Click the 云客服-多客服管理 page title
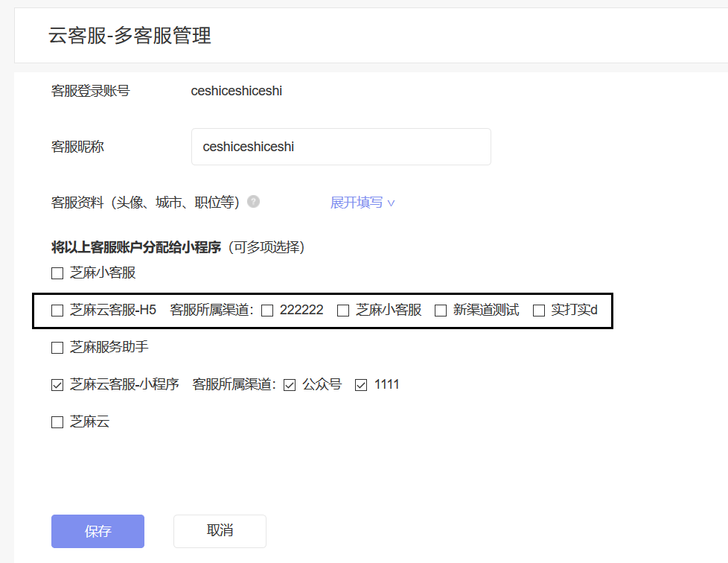This screenshot has height=563, width=728. coord(130,36)
